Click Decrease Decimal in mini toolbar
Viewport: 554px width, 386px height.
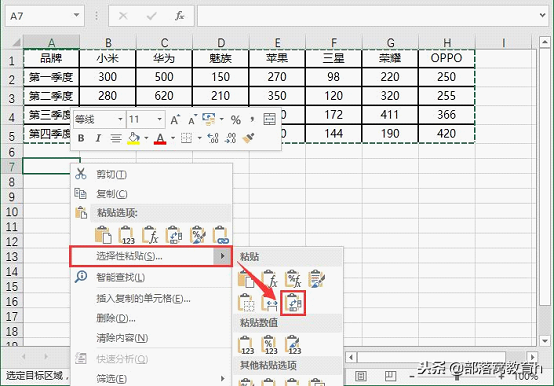point(230,138)
